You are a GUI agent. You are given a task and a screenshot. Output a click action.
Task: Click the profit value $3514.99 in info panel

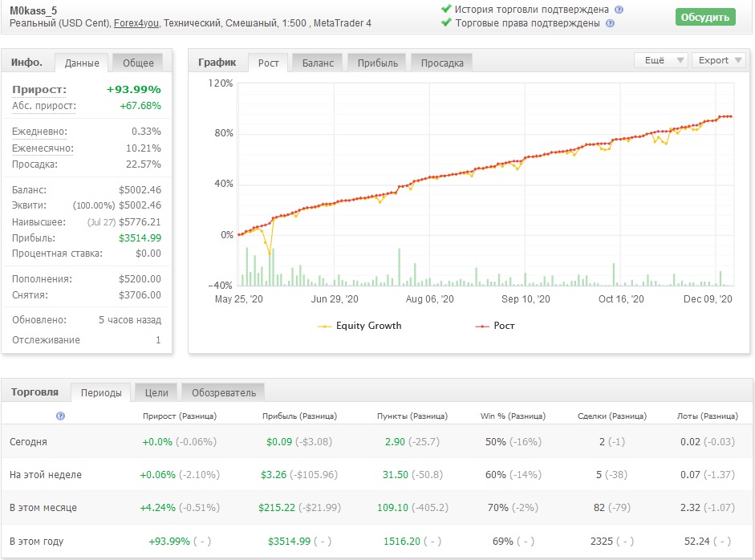(140, 237)
